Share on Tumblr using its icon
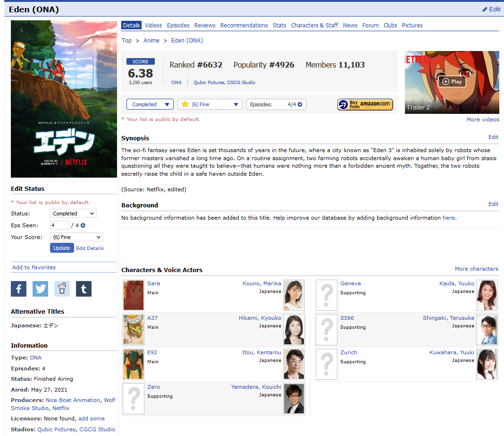This screenshot has width=504, height=436. 84,289
